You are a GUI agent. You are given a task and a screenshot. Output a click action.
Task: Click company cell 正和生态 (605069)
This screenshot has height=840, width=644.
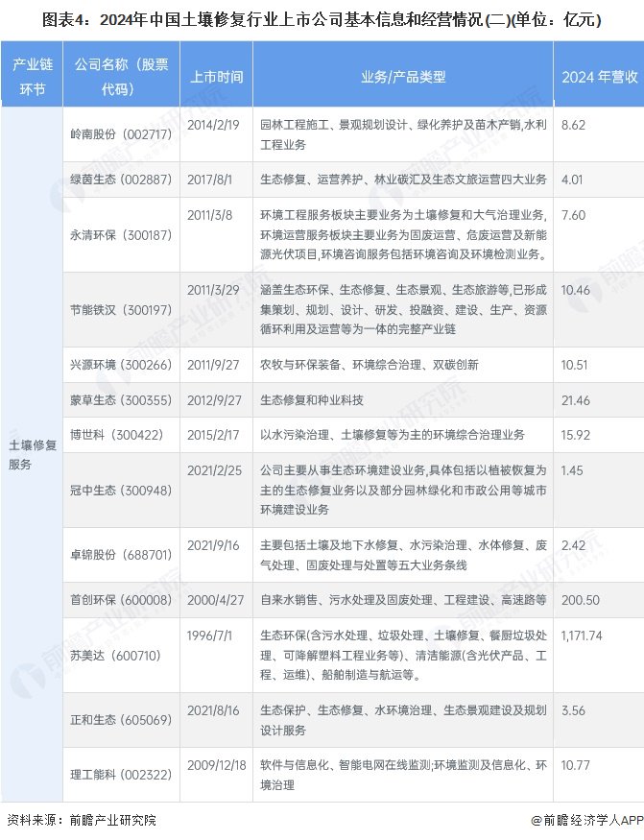pos(121,719)
